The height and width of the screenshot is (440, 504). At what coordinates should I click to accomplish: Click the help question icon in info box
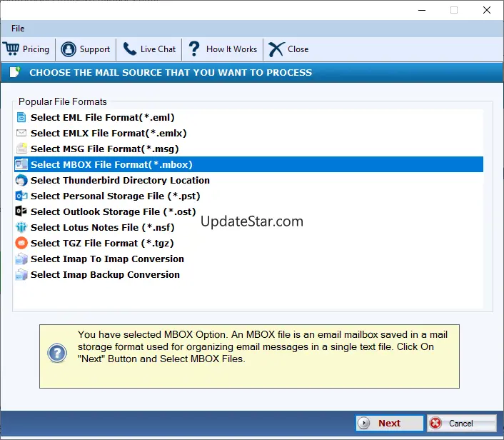(57, 353)
